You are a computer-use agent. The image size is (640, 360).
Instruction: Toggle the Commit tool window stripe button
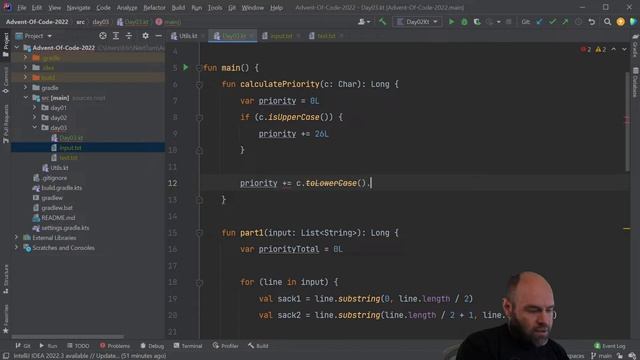[x=5, y=80]
